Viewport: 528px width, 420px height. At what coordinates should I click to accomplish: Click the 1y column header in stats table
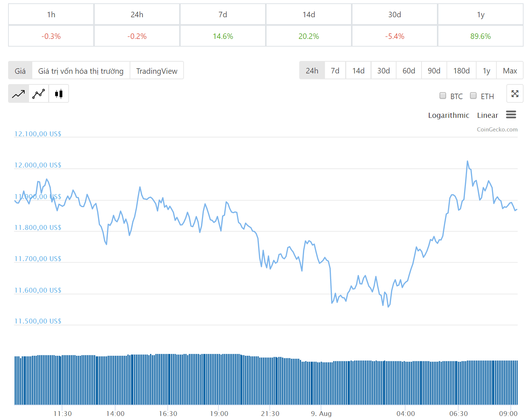pos(481,14)
